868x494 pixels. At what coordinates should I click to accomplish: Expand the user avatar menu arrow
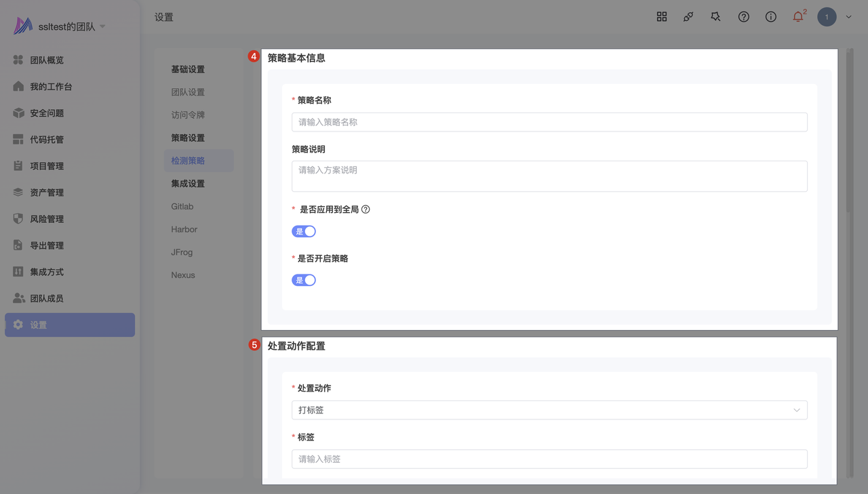(x=848, y=18)
